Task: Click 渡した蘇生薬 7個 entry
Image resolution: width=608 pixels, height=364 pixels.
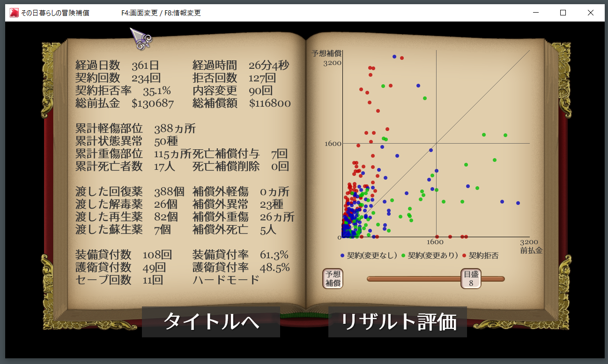Action: (123, 230)
